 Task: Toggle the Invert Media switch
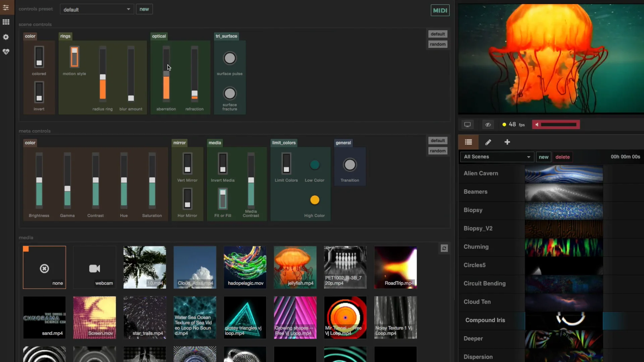223,163
